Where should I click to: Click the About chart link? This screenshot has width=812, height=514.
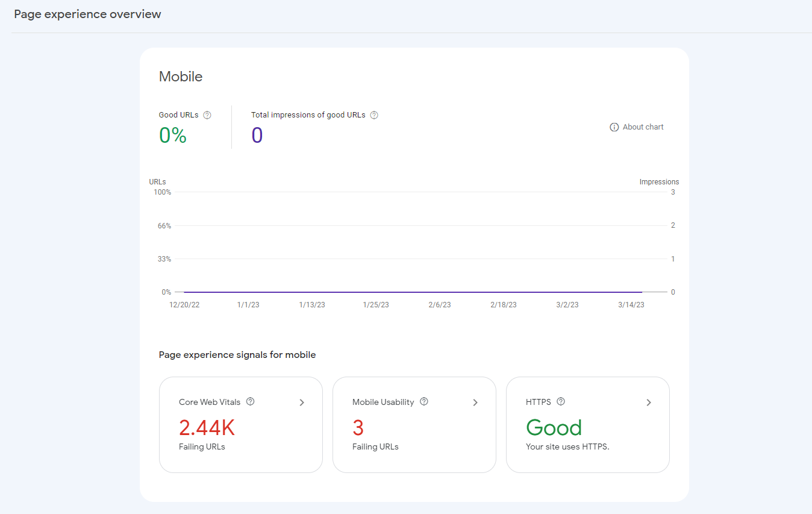click(x=643, y=127)
